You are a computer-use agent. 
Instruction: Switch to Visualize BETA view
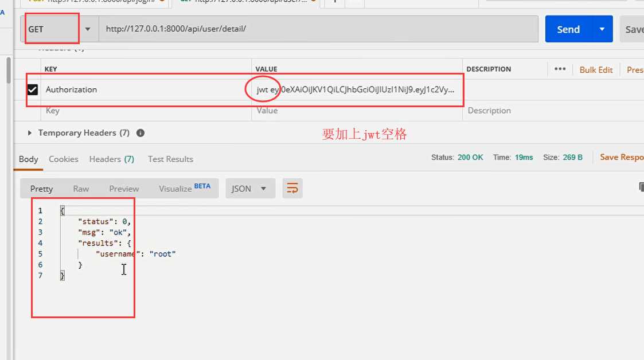tap(185, 189)
